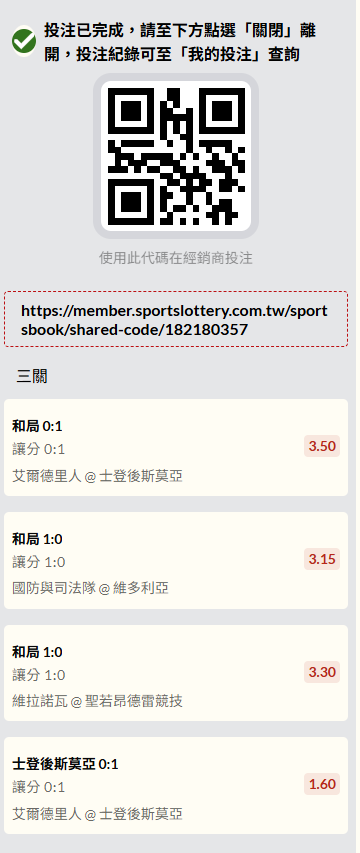Select the 士登後斯莫亞 0:1 bet card
360x853 pixels.
tap(176, 786)
